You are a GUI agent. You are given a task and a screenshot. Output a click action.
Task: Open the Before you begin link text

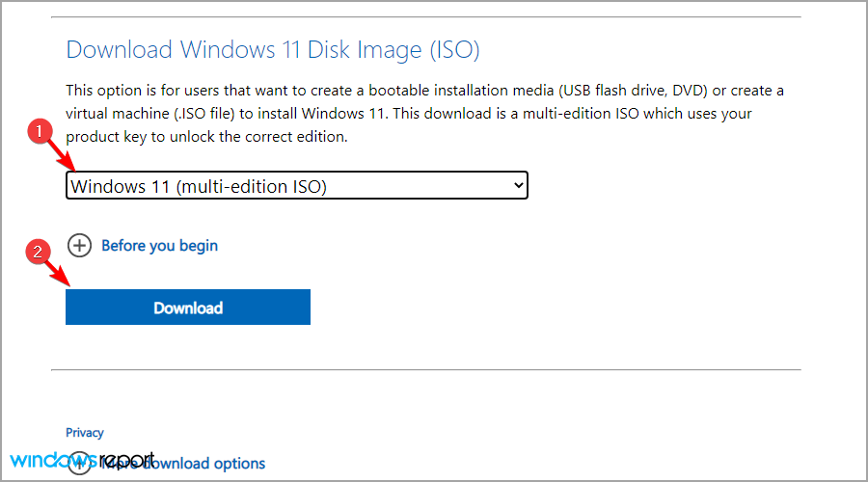click(x=159, y=246)
